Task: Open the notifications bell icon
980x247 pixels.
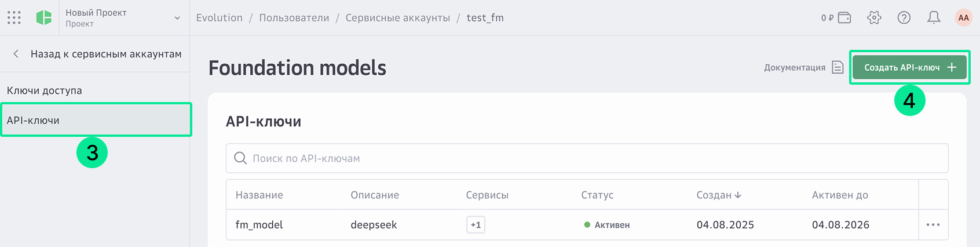Action: point(934,18)
